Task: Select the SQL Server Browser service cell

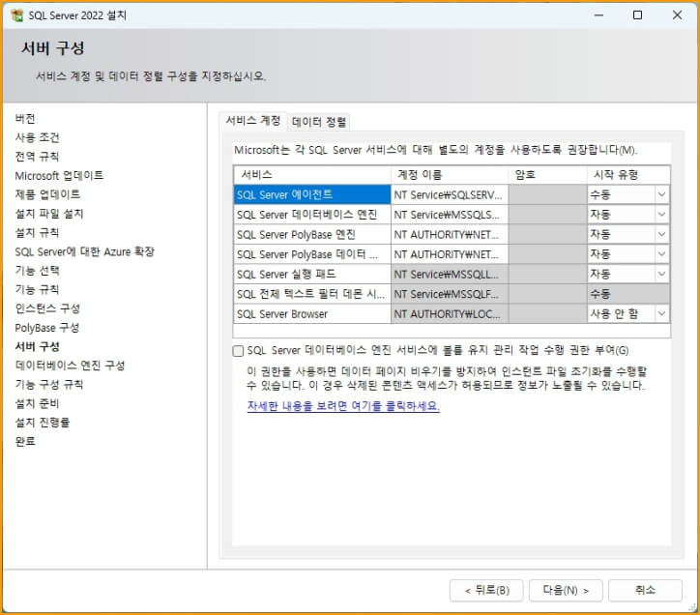Action: coord(312,314)
